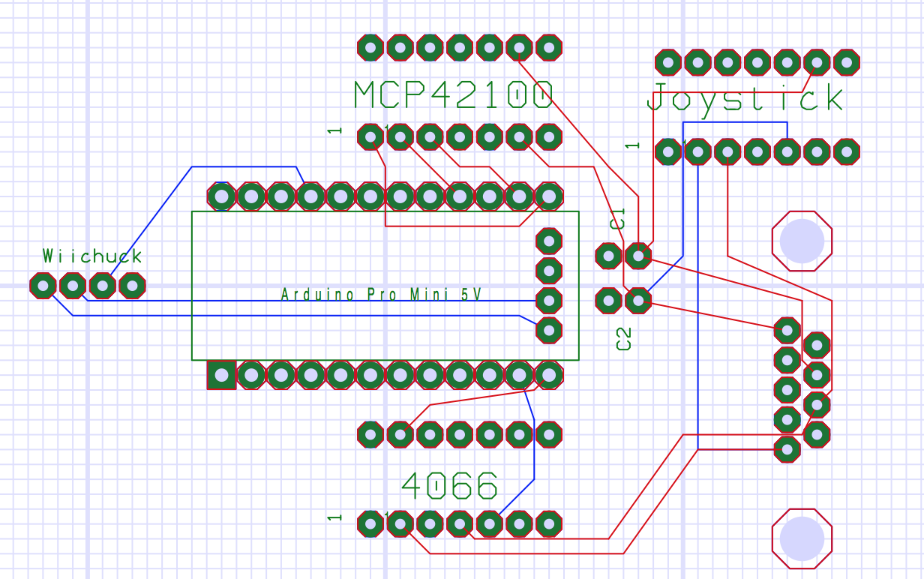Select the rightmost Wiichuck pad
Screen dimensions: 924x579
(x=132, y=286)
